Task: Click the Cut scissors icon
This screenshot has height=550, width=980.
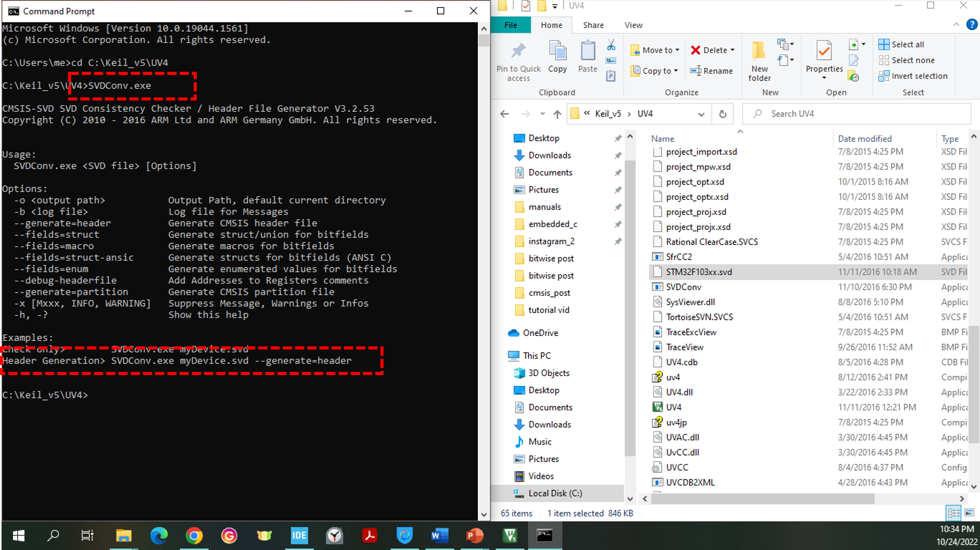Action: (x=611, y=45)
